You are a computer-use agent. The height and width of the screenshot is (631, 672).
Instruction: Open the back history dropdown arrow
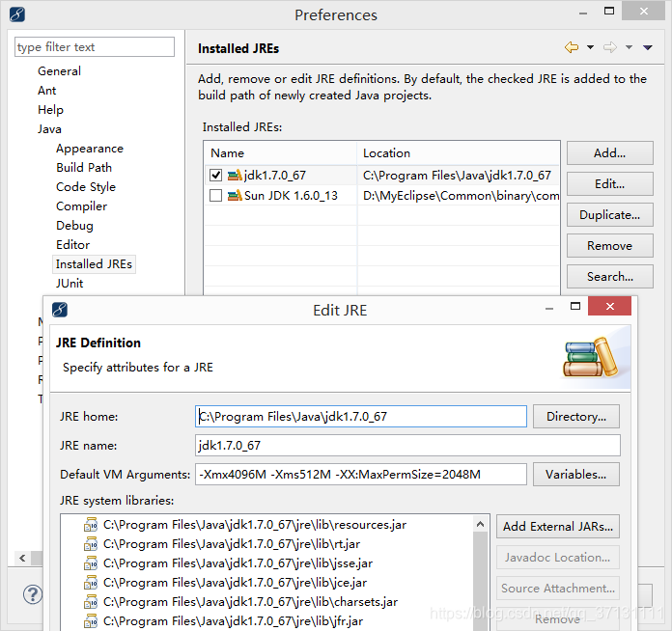(590, 47)
